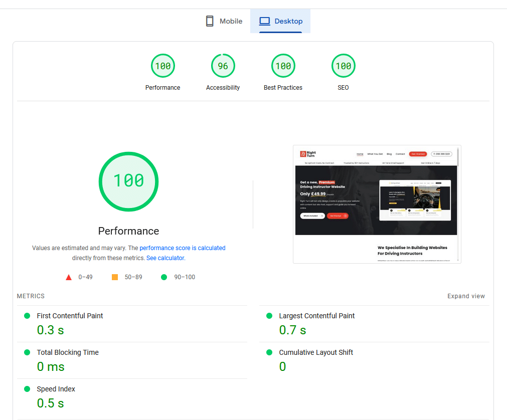
Task: Click the mobile phone icon
Action: (210, 21)
